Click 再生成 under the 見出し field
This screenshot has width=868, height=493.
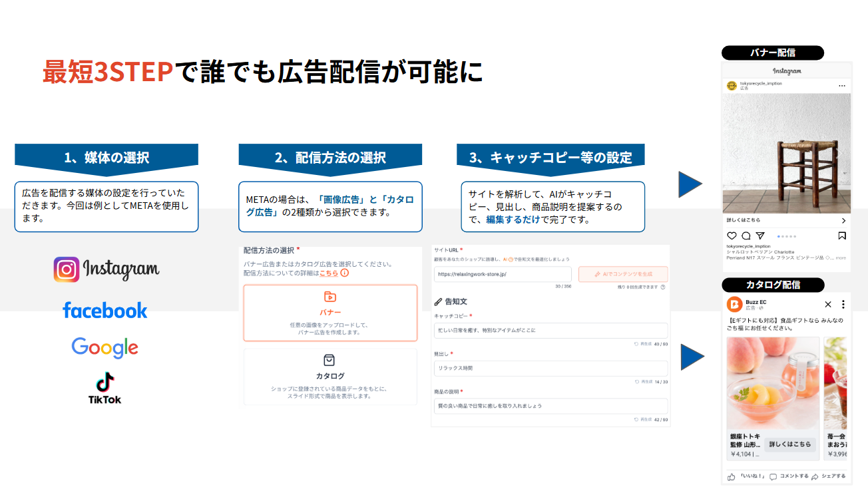tap(642, 382)
